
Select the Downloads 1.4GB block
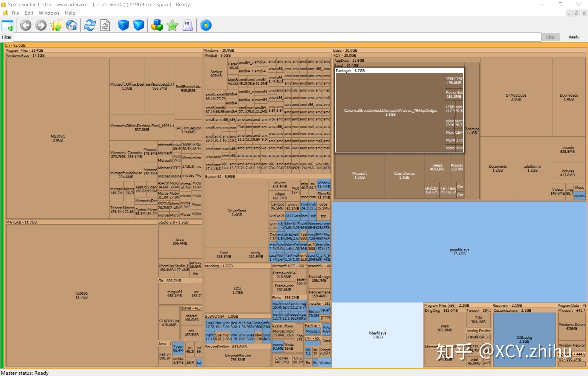pos(569,97)
